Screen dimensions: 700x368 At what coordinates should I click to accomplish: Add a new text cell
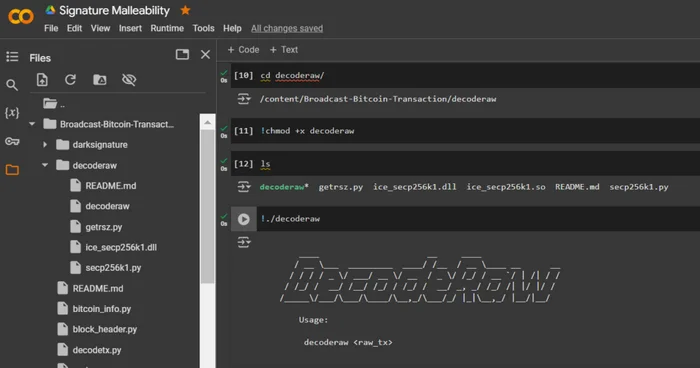[x=284, y=50]
